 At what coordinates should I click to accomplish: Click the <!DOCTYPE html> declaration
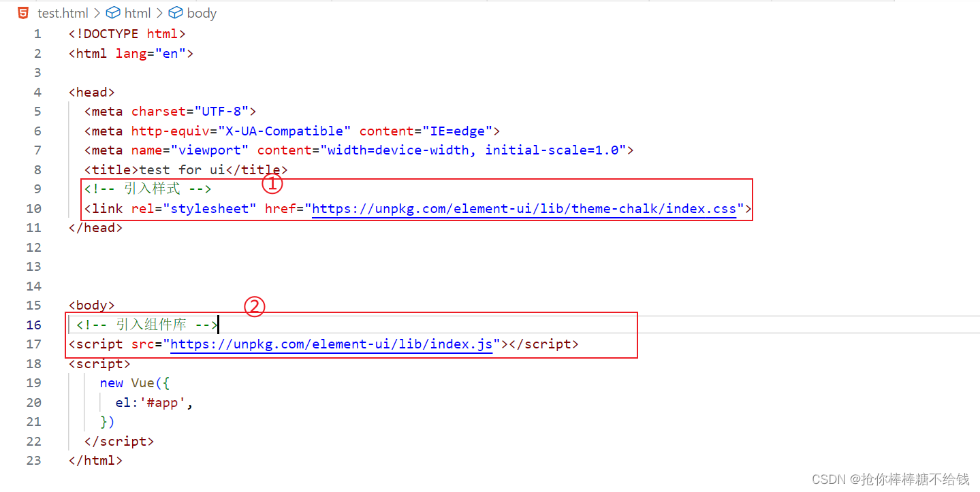tap(127, 34)
